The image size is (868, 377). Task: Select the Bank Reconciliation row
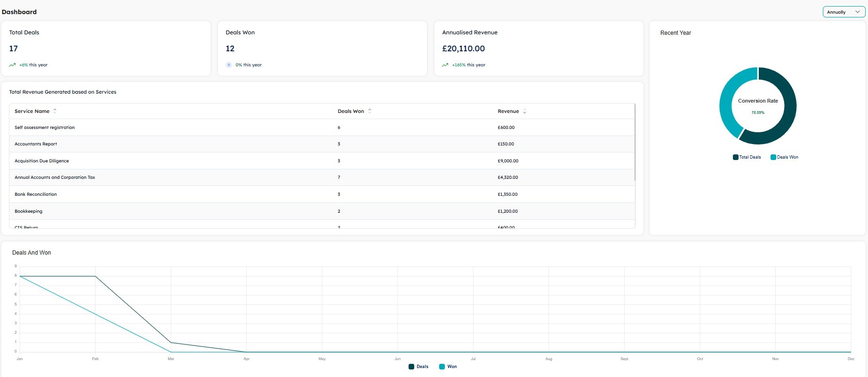[322, 194]
